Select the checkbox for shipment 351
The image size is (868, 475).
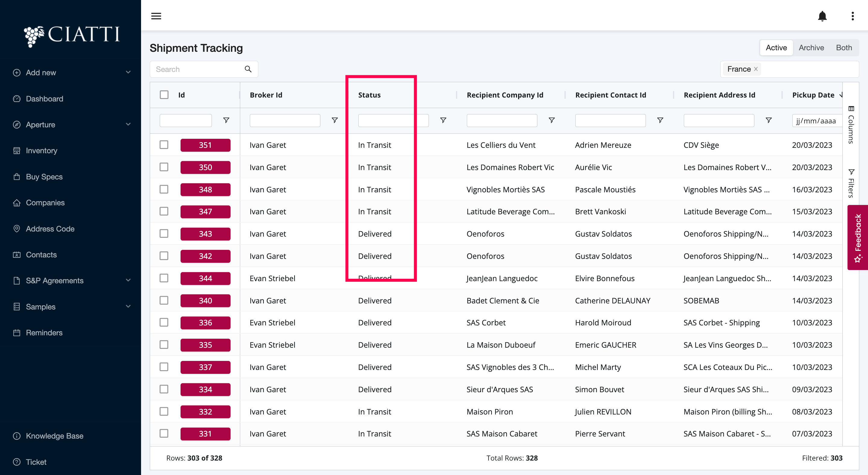[x=164, y=145]
